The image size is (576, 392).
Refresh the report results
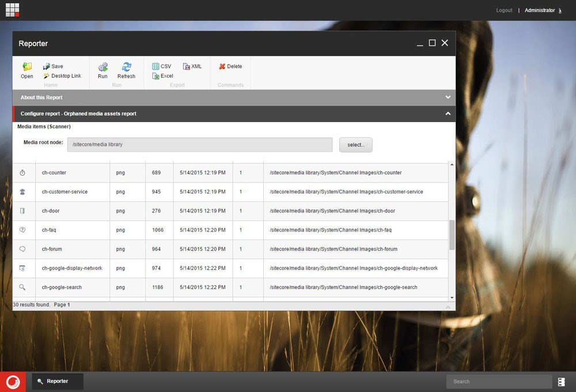click(x=126, y=70)
